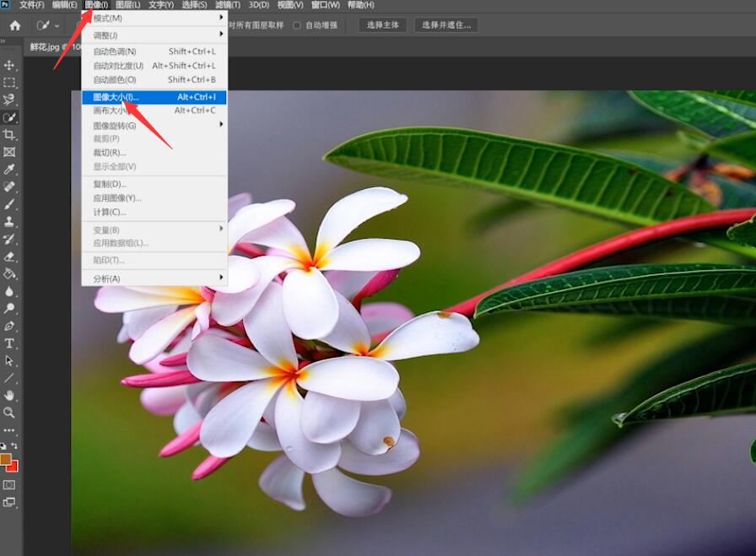Select the Dodge tool
This screenshot has height=556, width=756.
pos(9,309)
